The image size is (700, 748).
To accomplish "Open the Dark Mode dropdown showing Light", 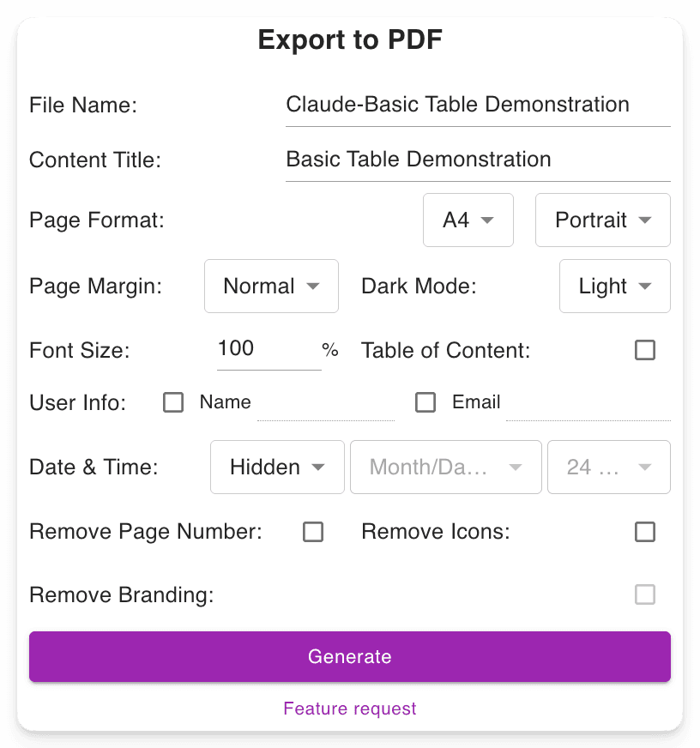I will 614,287.
